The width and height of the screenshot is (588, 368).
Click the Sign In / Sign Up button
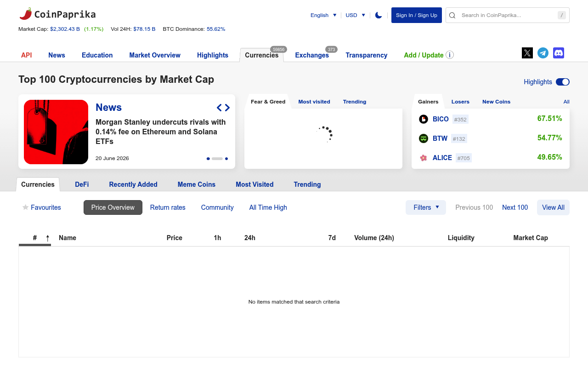click(x=417, y=15)
